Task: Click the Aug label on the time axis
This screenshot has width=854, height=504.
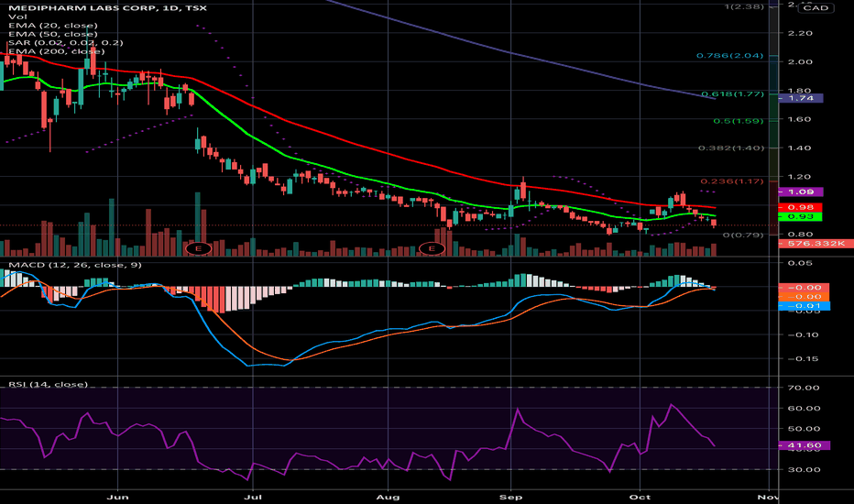Action: pyautogui.click(x=389, y=497)
